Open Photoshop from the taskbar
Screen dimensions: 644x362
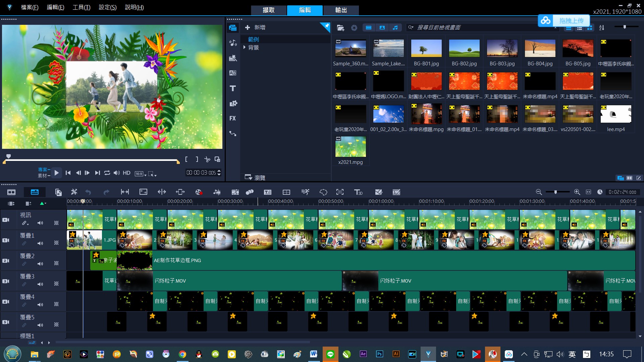(x=379, y=354)
